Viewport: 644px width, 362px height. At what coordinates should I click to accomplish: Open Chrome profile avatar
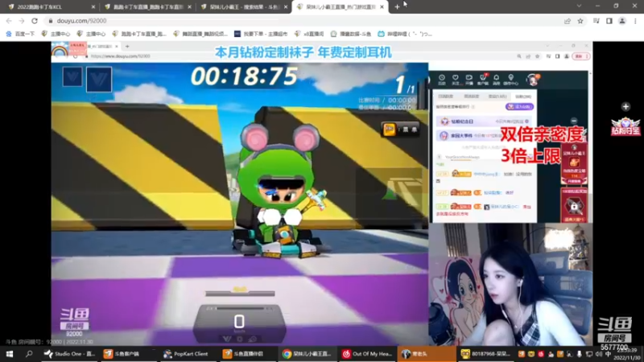click(x=622, y=21)
